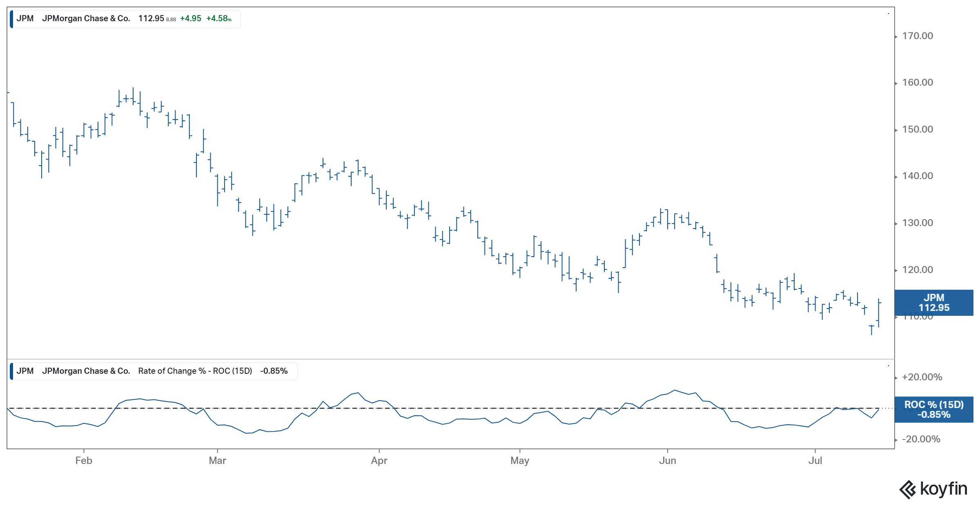
Task: Click the 140.00 price axis label
Action: coord(918,176)
